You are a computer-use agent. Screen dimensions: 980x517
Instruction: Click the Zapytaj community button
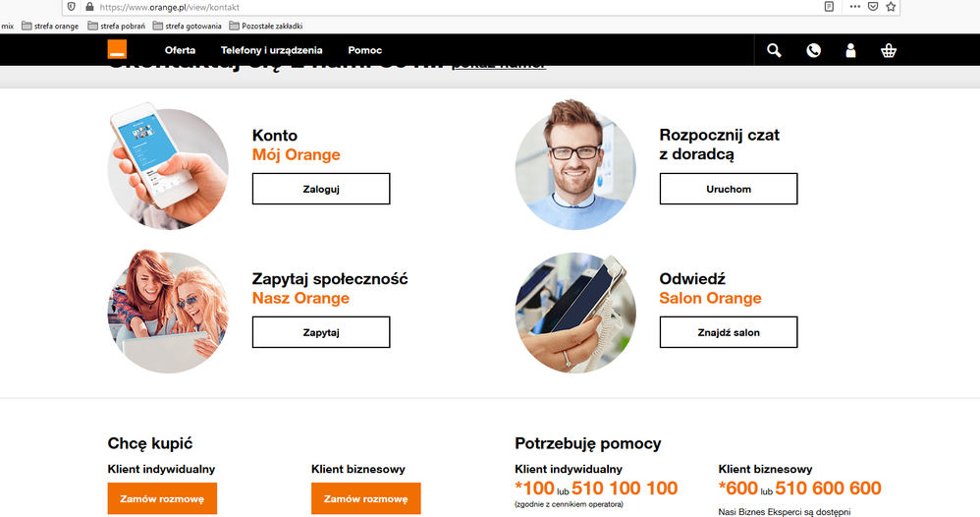(x=321, y=332)
